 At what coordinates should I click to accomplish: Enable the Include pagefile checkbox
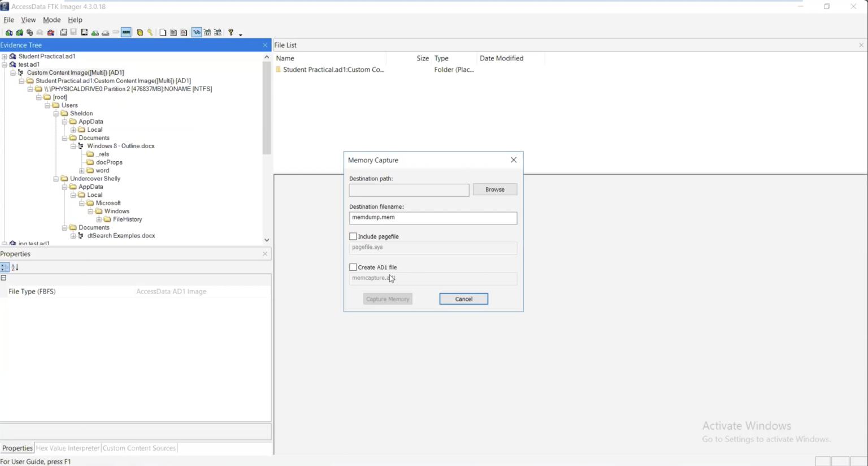pos(353,236)
